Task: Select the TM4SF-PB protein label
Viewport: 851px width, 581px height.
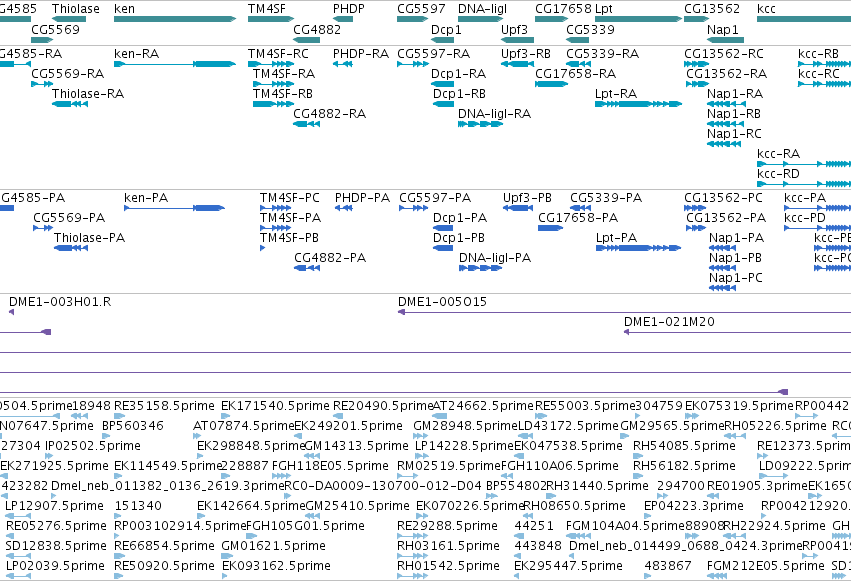Action: click(289, 238)
